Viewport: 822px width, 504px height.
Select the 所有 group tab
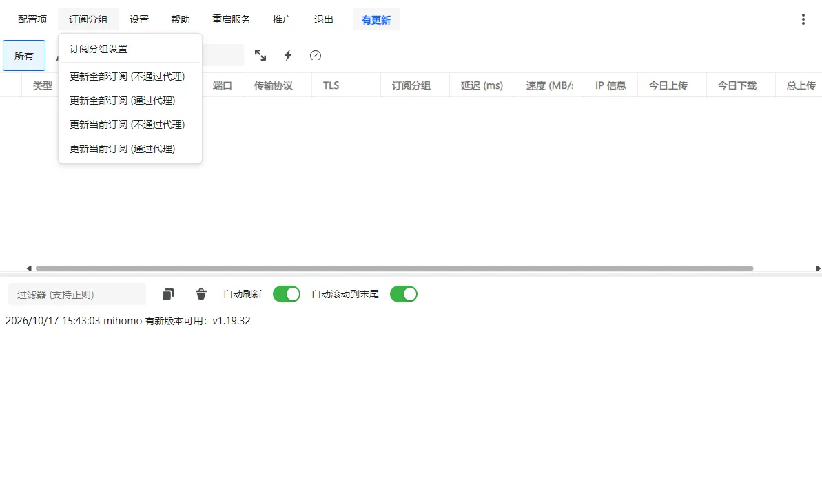point(24,56)
